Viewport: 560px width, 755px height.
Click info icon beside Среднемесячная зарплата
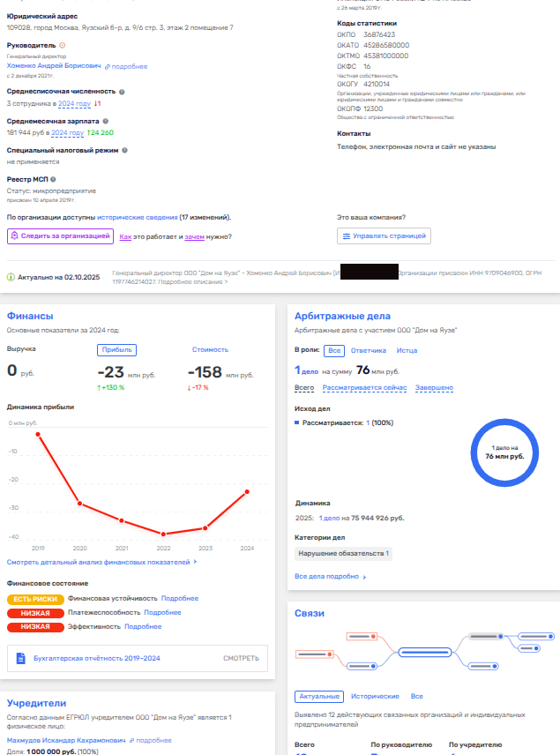pos(105,121)
